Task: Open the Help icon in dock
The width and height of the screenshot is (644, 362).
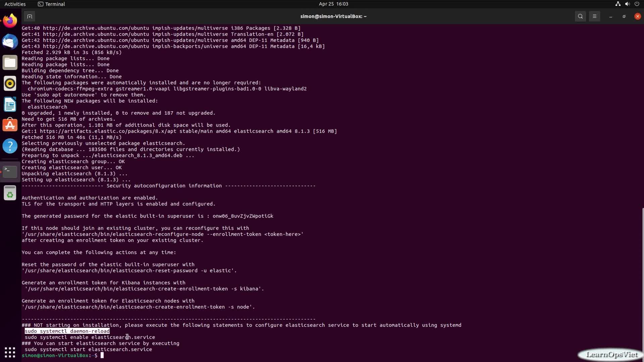Action: pyautogui.click(x=10, y=146)
